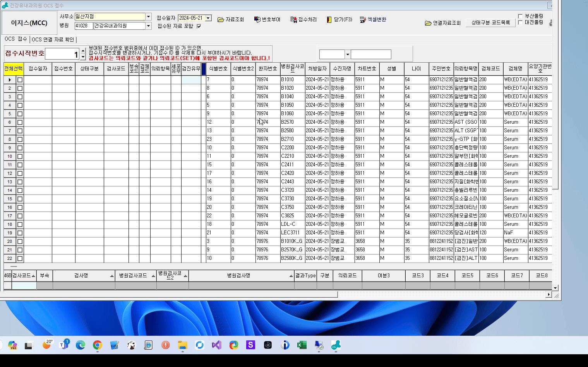Open 연결자료조회 folder icon

pyautogui.click(x=428, y=23)
